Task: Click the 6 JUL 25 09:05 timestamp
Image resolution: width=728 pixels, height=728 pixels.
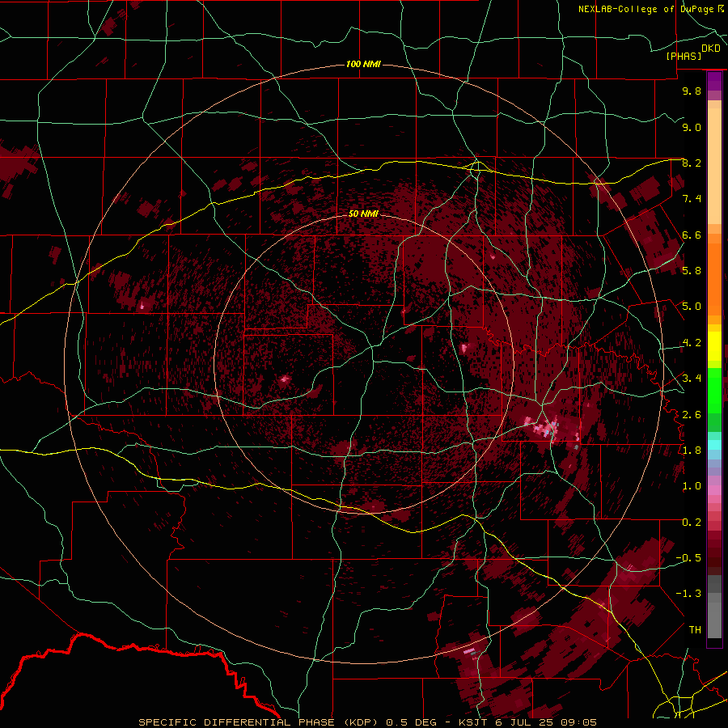Action: point(546,722)
